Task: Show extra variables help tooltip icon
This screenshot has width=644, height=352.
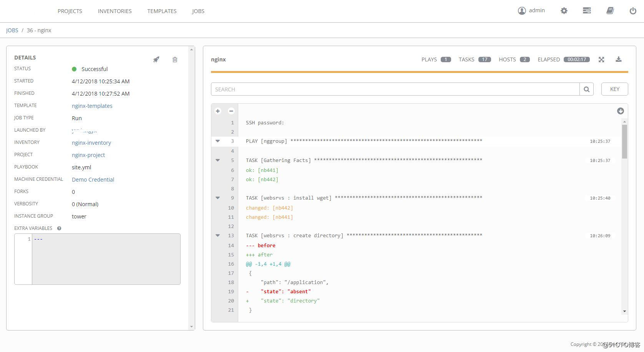Action: point(59,228)
